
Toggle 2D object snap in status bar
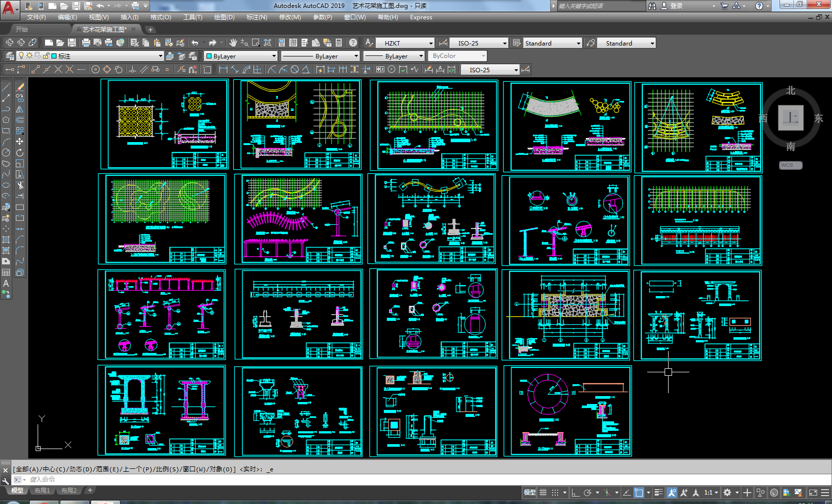[x=639, y=493]
